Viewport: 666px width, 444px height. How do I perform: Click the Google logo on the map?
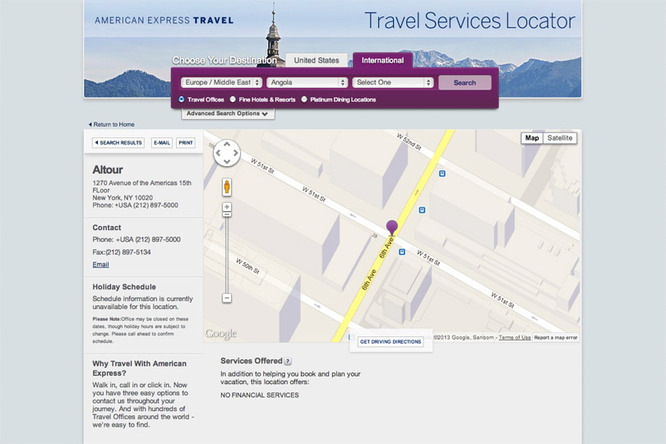[221, 334]
